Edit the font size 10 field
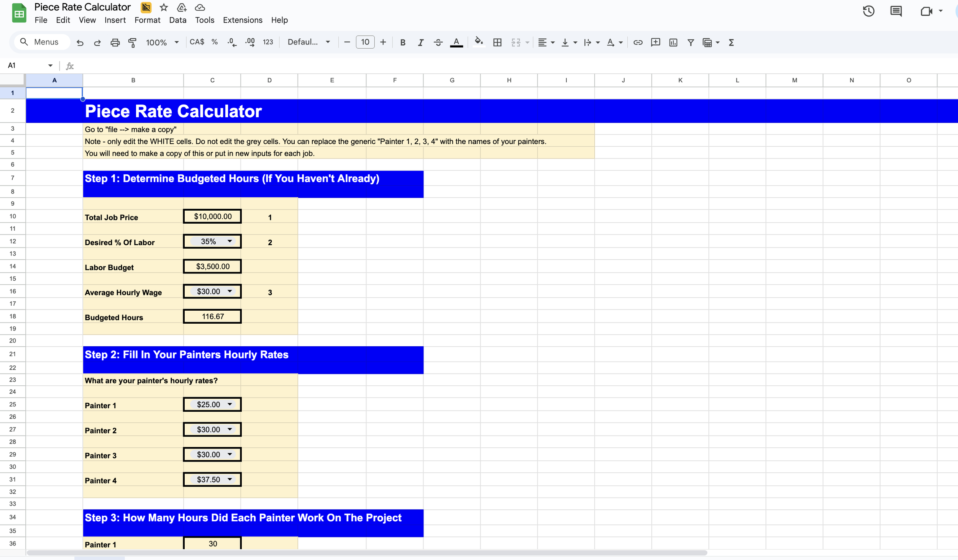 365,42
